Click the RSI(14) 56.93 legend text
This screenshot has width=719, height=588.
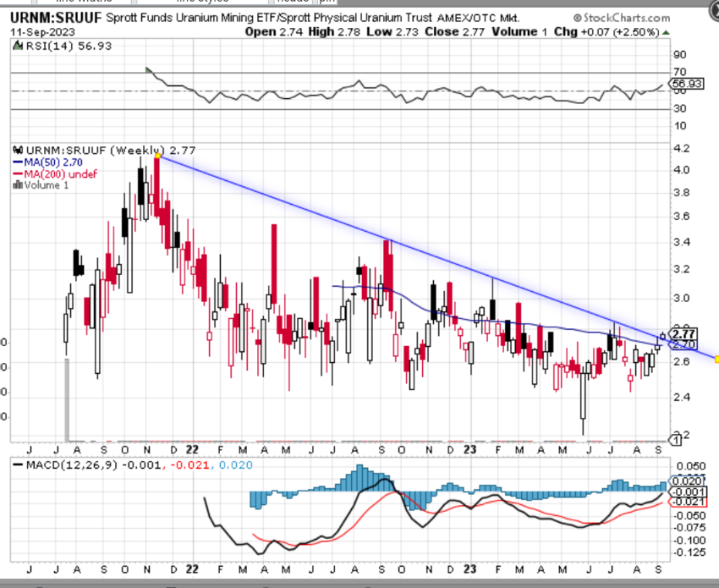click(x=69, y=46)
